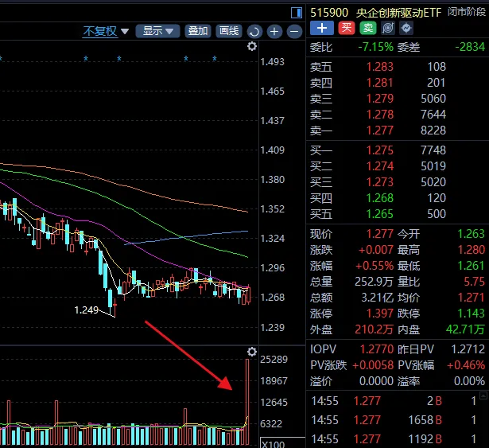
Task: Open volume panel settings gear
Action: pos(252,352)
